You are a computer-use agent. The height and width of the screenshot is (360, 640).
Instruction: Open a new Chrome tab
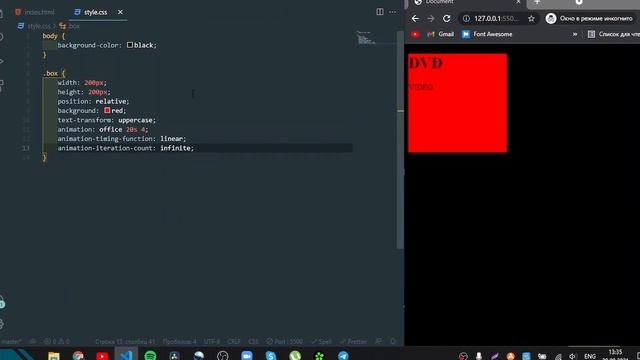[x=537, y=2]
